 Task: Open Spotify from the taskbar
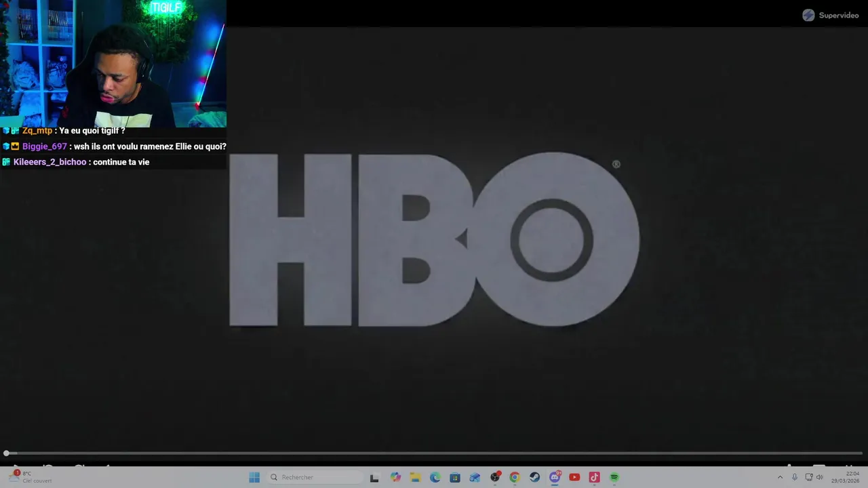(614, 477)
